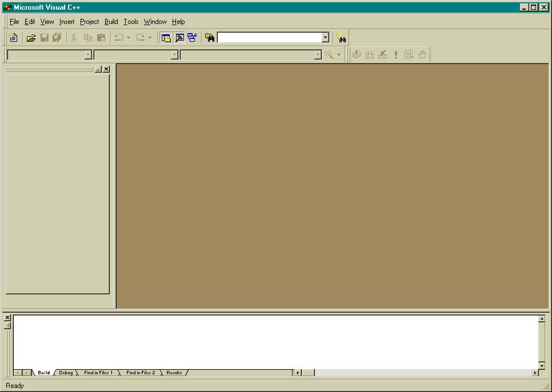Expand the Find combo box dropdown arrow
The image size is (552, 392).
pyautogui.click(x=325, y=37)
